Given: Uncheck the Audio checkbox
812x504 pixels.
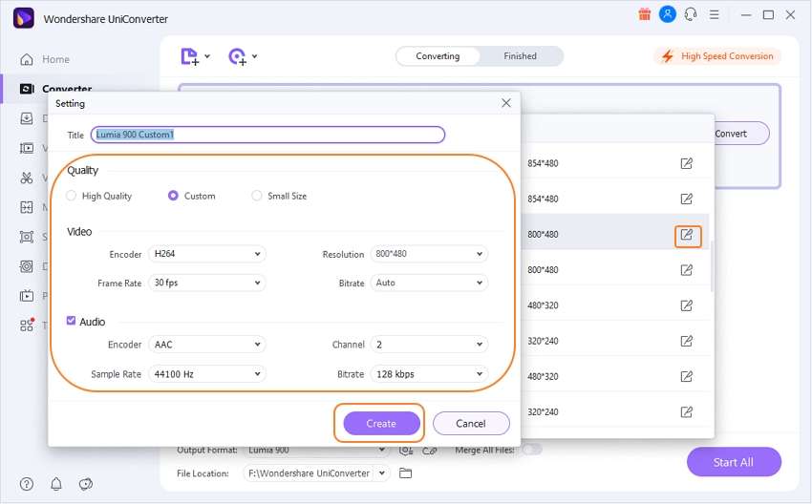Looking at the screenshot, I should click(71, 321).
